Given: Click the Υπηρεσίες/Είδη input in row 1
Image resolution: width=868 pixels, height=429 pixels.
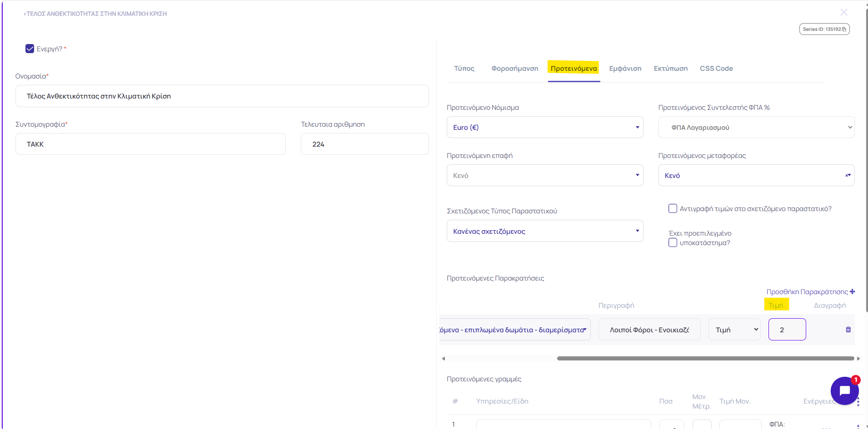Looking at the screenshot, I should (x=564, y=424).
